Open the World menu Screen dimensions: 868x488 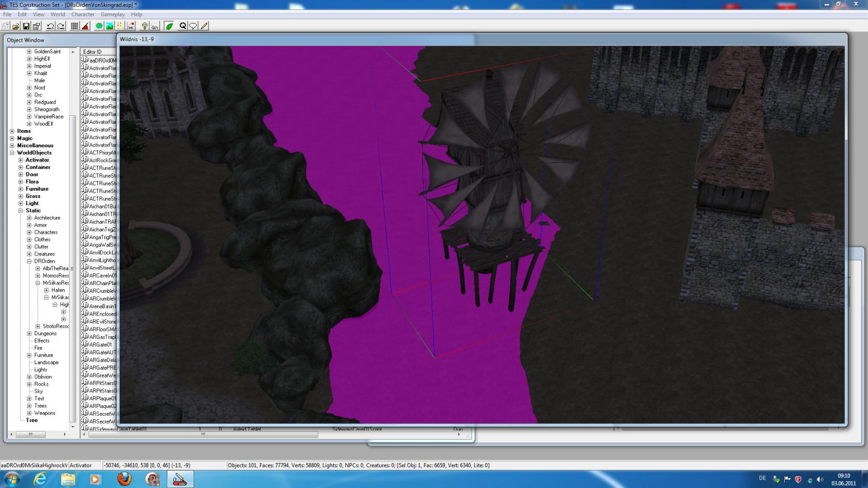[x=57, y=14]
